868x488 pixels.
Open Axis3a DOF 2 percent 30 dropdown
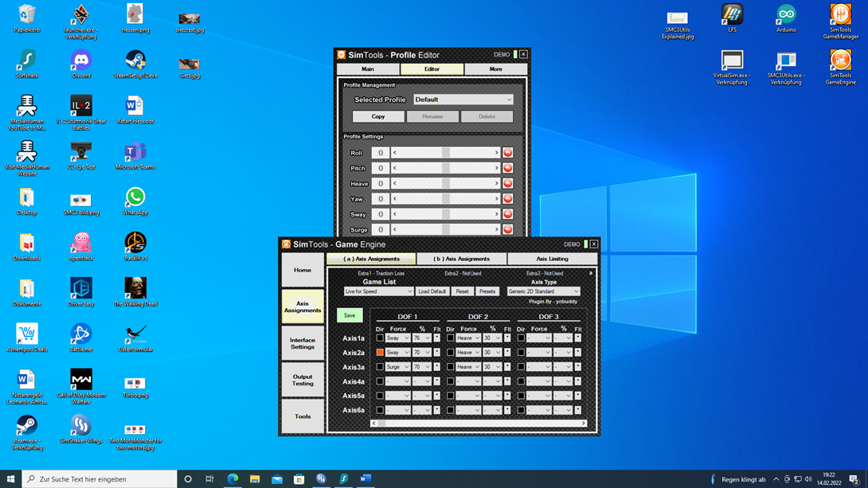pyautogui.click(x=492, y=367)
